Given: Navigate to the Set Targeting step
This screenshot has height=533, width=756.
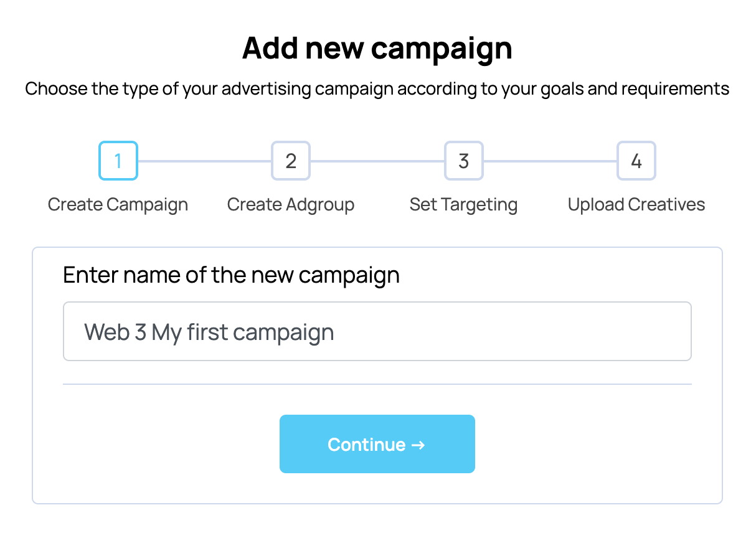Looking at the screenshot, I should [463, 204].
